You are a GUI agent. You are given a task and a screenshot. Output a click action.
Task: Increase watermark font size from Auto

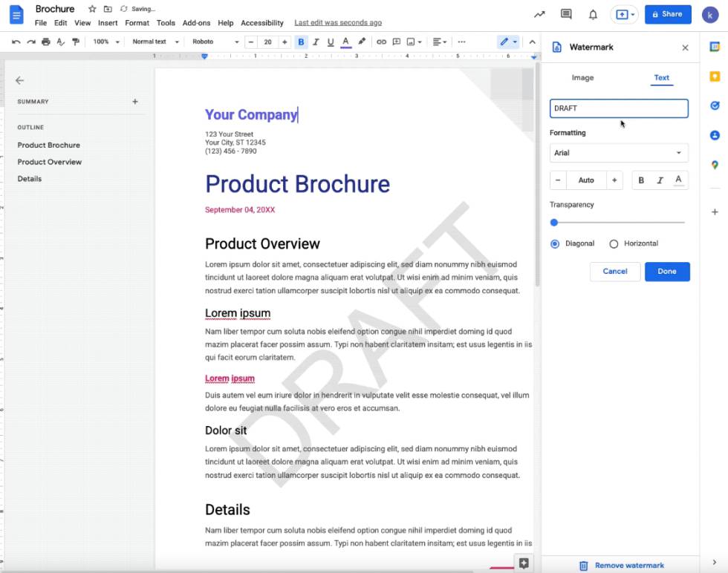tap(614, 180)
